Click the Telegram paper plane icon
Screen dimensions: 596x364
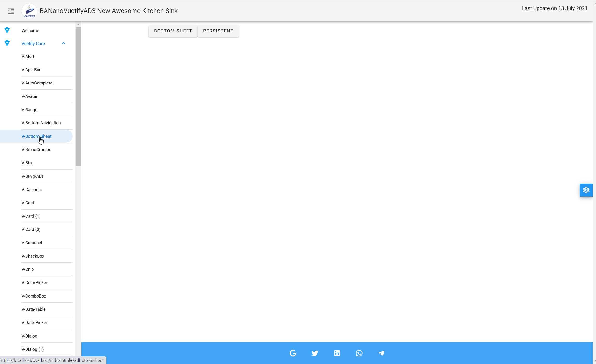click(381, 353)
